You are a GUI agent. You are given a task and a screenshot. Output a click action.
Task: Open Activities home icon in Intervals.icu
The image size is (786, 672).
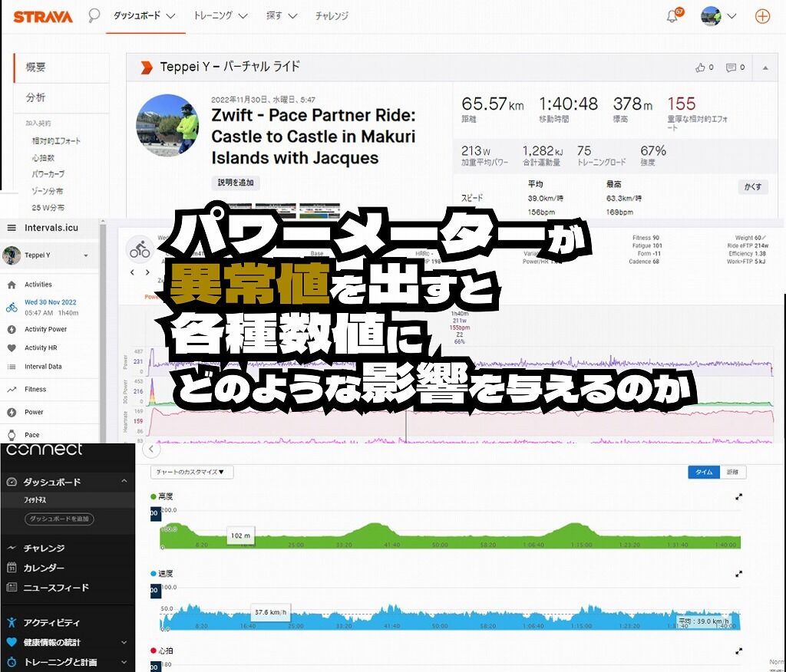[x=12, y=285]
